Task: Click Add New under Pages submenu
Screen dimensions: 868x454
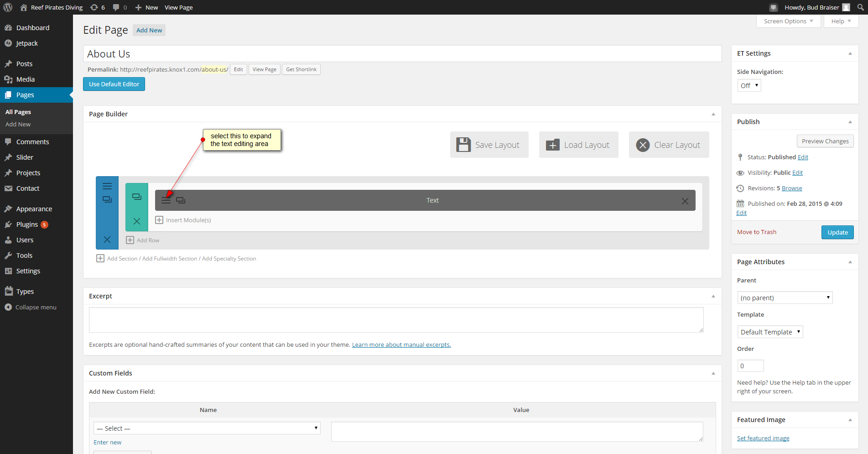Action: pyautogui.click(x=18, y=124)
